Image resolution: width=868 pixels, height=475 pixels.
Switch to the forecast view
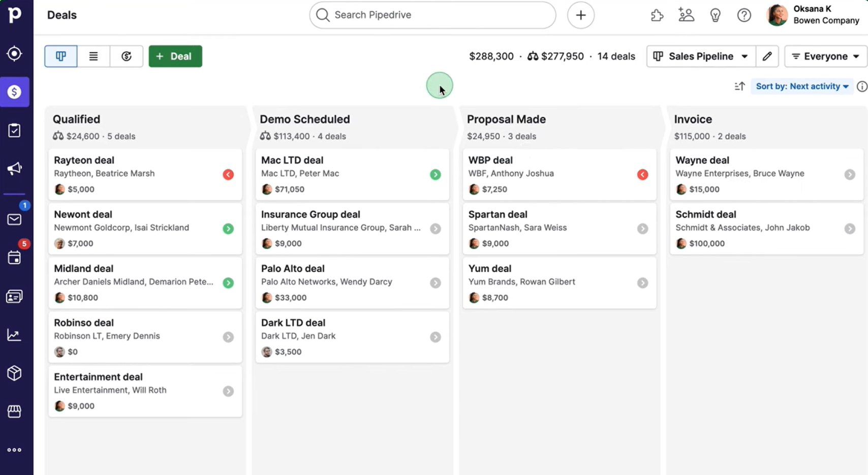(127, 56)
